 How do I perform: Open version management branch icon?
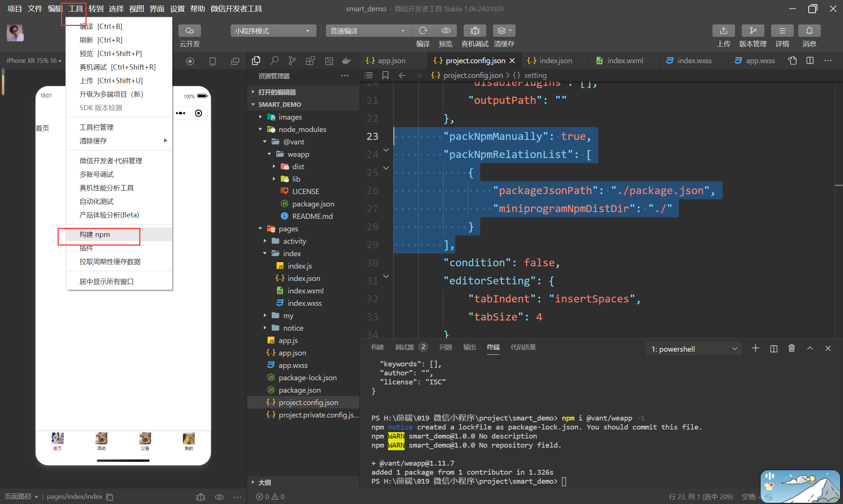753,31
